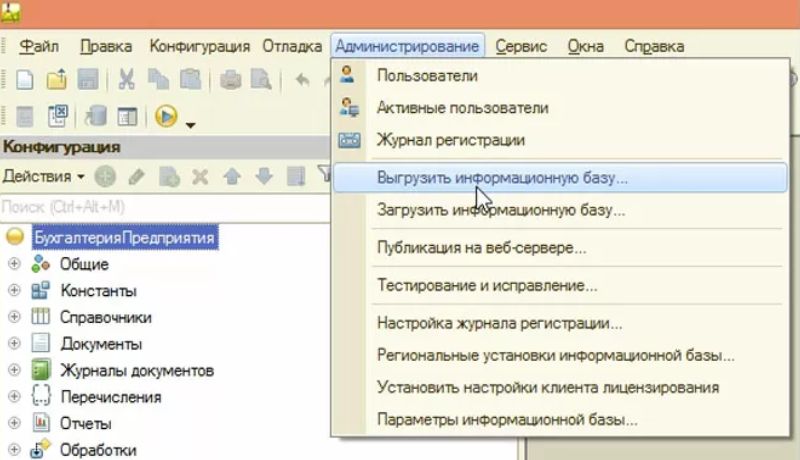Select БухгалтерияПредприятия root node
Image resolution: width=800 pixels, height=460 pixels.
click(x=125, y=238)
